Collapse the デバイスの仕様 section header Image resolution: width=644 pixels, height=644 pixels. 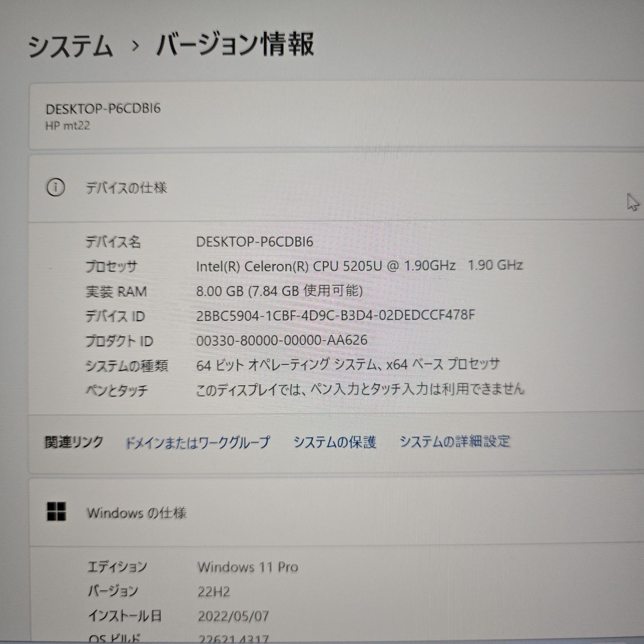coord(336,188)
